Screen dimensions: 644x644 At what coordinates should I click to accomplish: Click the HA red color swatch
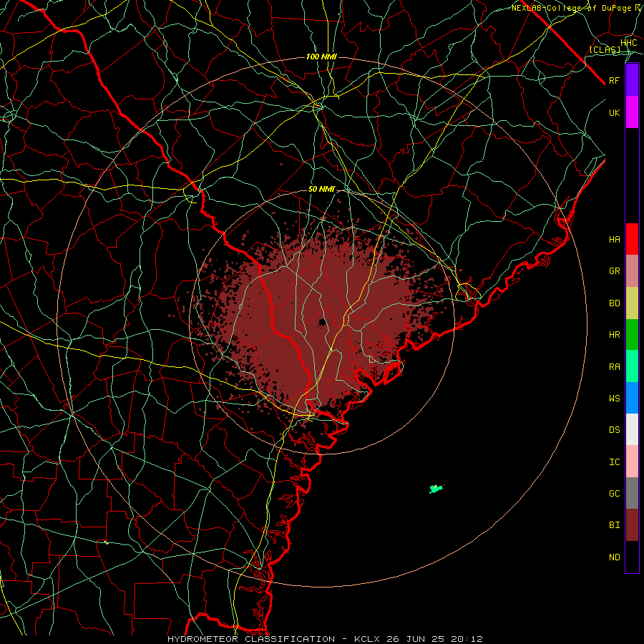pos(632,239)
